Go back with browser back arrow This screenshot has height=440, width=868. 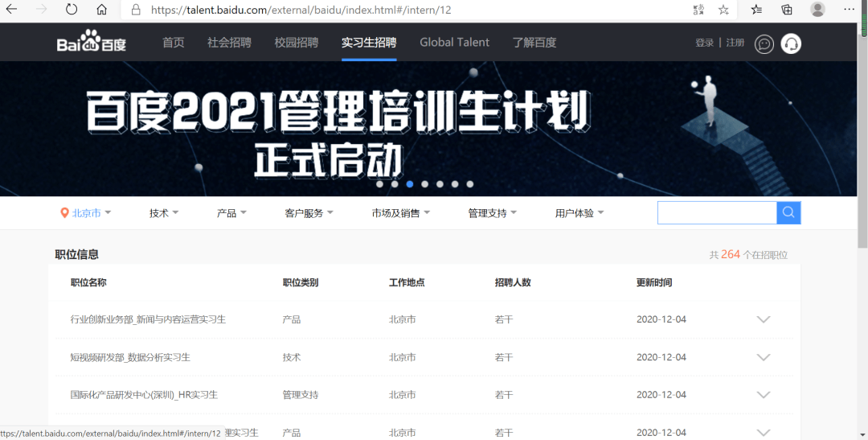tap(11, 10)
